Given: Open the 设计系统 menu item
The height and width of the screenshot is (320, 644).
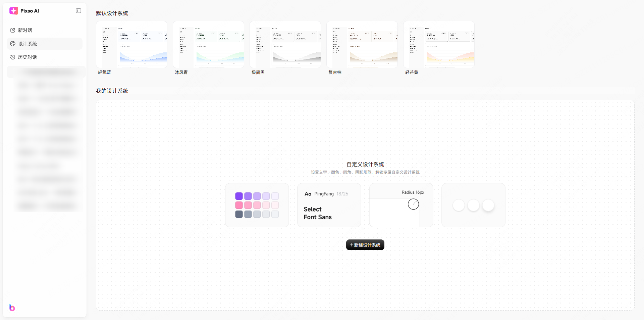Looking at the screenshot, I should tap(45, 44).
